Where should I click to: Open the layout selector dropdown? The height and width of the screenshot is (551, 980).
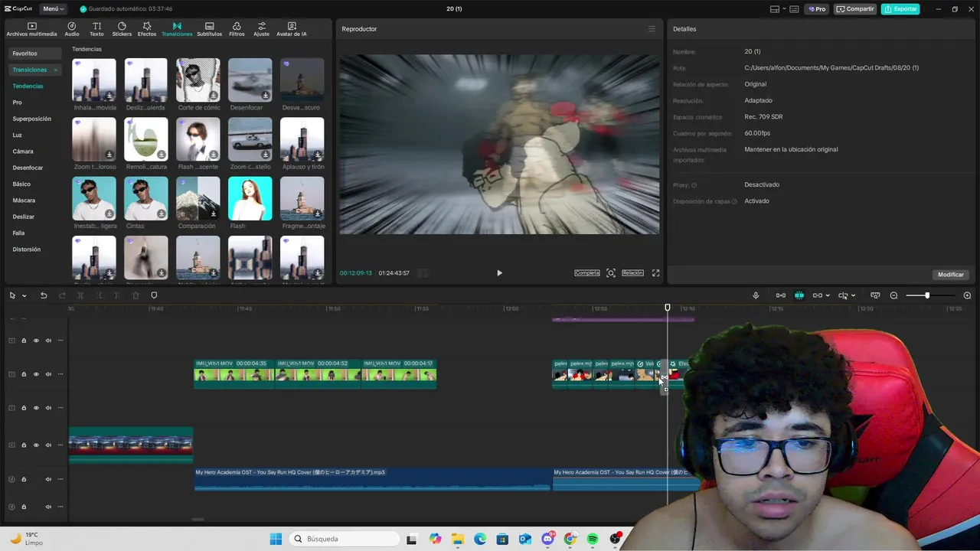(779, 9)
